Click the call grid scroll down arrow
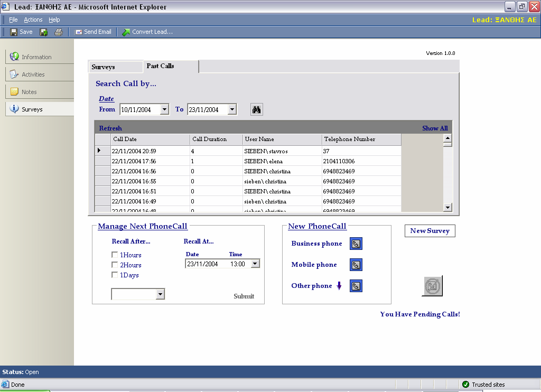Screen dimensions: 541x392 [447, 208]
